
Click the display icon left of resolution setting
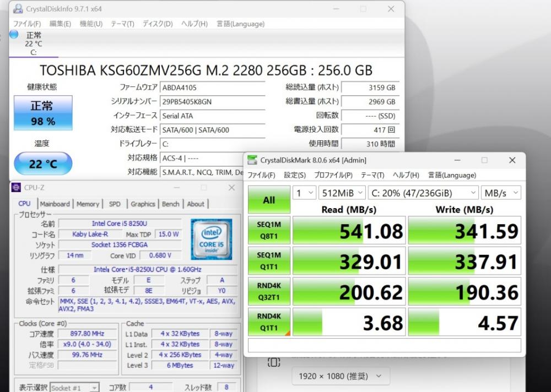[274, 362]
